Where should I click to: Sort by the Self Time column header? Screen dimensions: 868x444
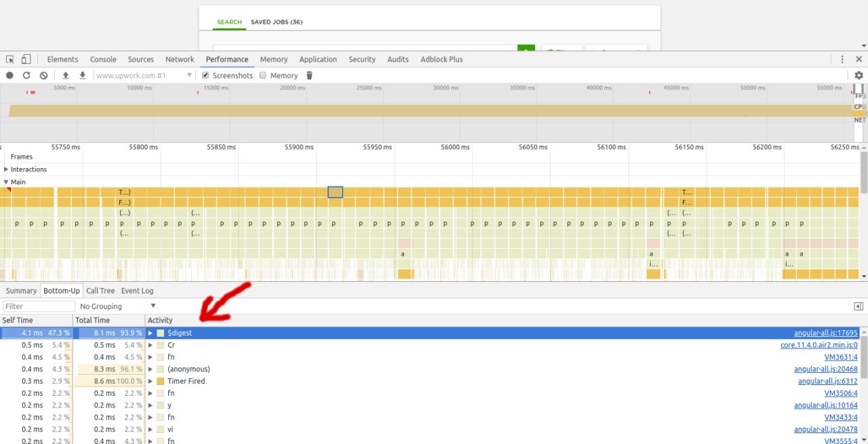click(x=36, y=320)
